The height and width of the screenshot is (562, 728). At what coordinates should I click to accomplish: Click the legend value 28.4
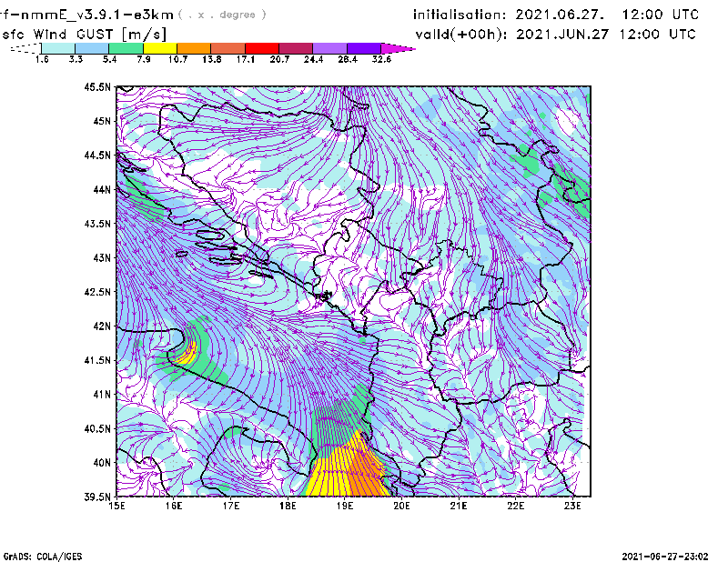coord(348,59)
